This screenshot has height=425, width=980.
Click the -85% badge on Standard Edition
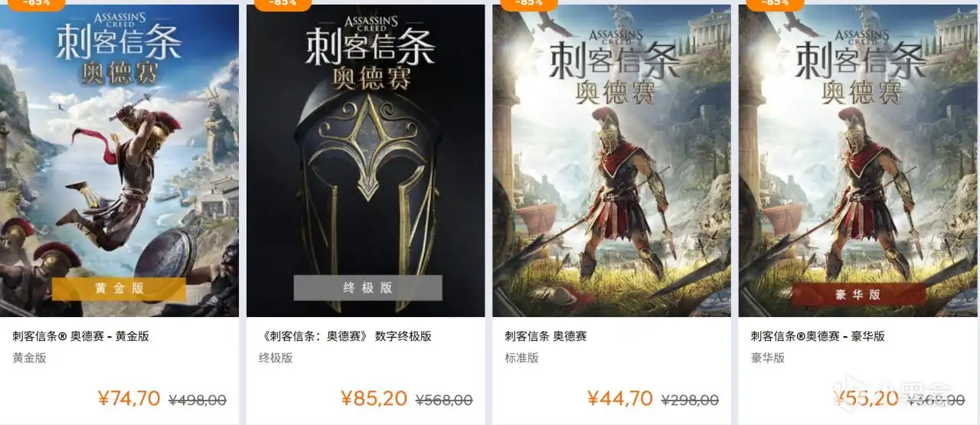click(x=528, y=4)
